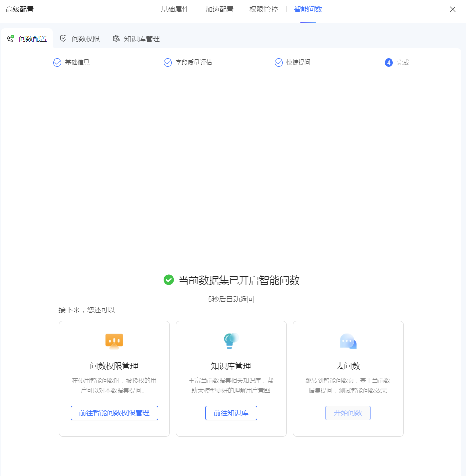Click the lightbulb 知识库管理 card icon
The image size is (466, 476).
pyautogui.click(x=231, y=341)
